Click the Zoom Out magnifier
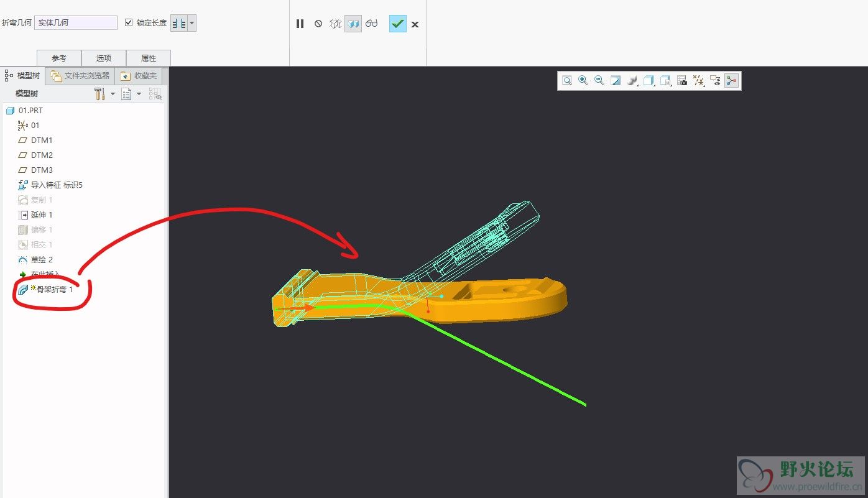The width and height of the screenshot is (868, 498). tap(599, 80)
